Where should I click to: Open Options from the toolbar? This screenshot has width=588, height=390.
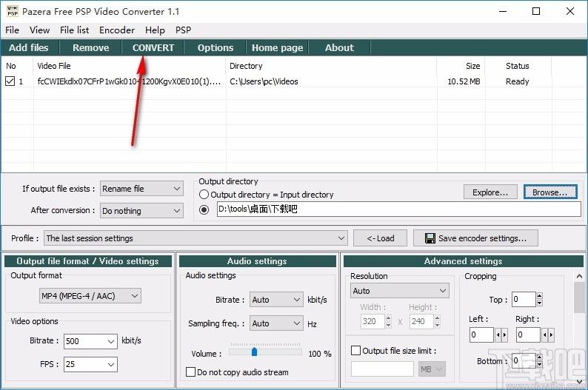click(216, 47)
